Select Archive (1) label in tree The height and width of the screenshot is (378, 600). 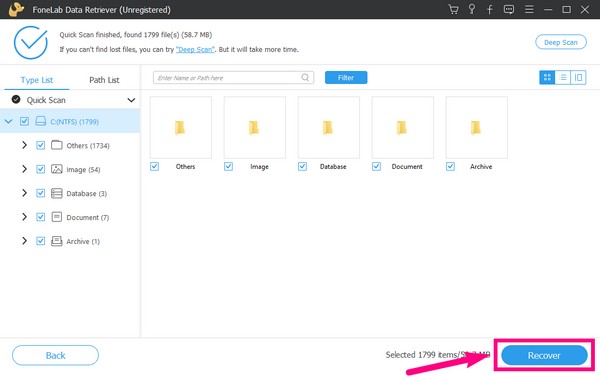(83, 241)
